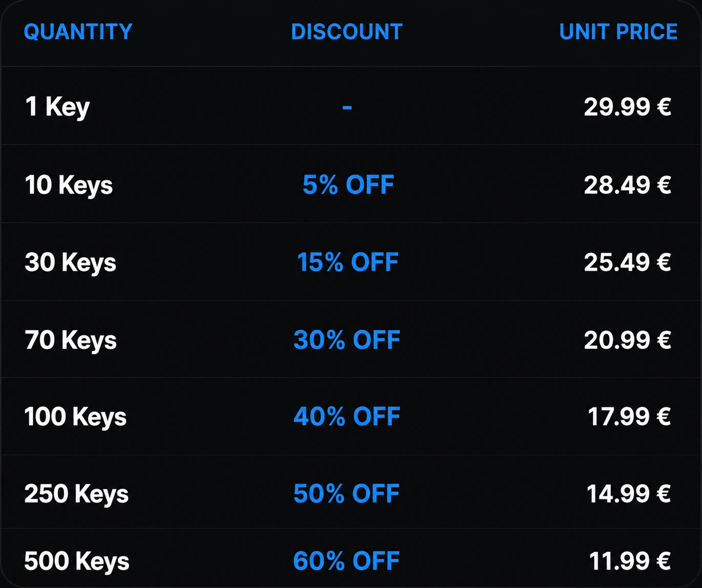Click the 30% OFF discount label
The width and height of the screenshot is (702, 588).
pyautogui.click(x=347, y=340)
